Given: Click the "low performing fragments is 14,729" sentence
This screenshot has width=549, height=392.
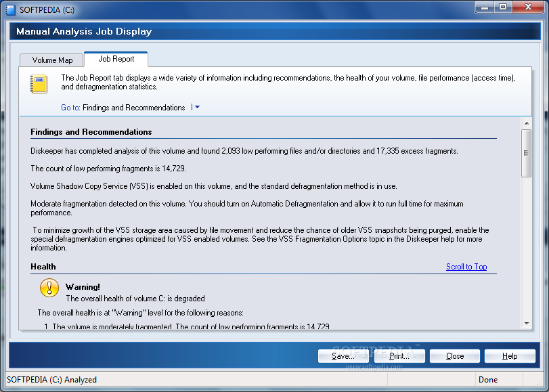Looking at the screenshot, I should 108,169.
